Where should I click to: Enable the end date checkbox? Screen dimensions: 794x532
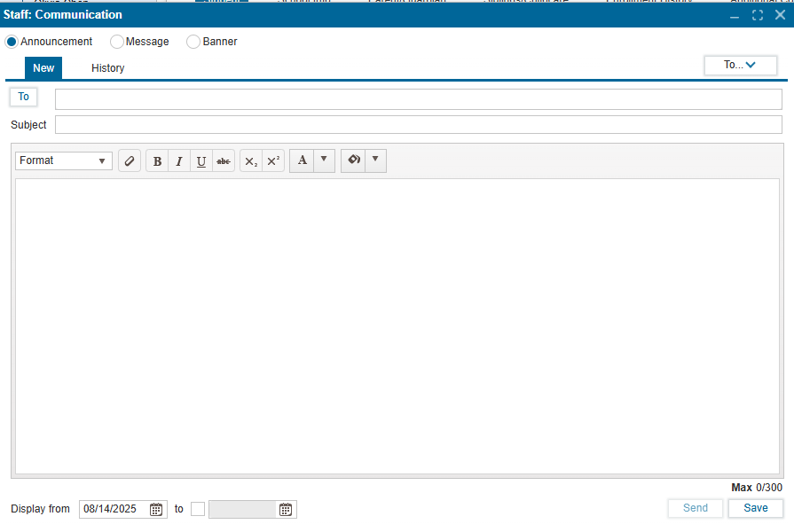(198, 509)
